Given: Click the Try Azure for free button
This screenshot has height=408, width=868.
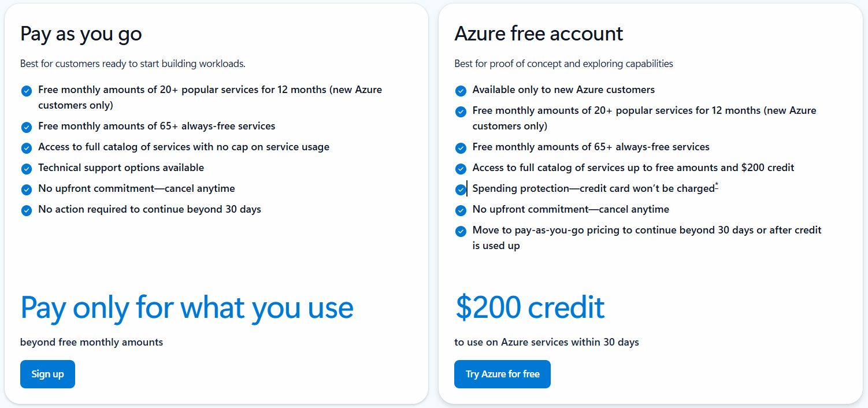Looking at the screenshot, I should click(x=502, y=374).
